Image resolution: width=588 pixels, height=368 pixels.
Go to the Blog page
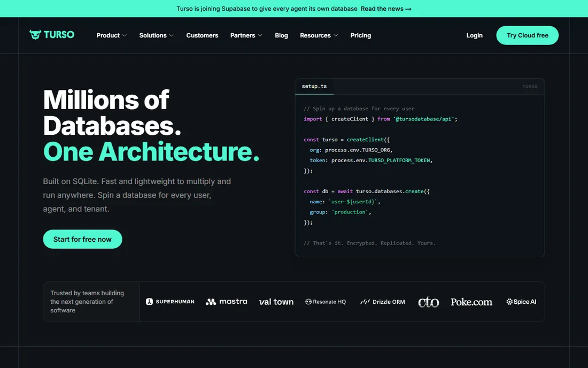point(281,35)
